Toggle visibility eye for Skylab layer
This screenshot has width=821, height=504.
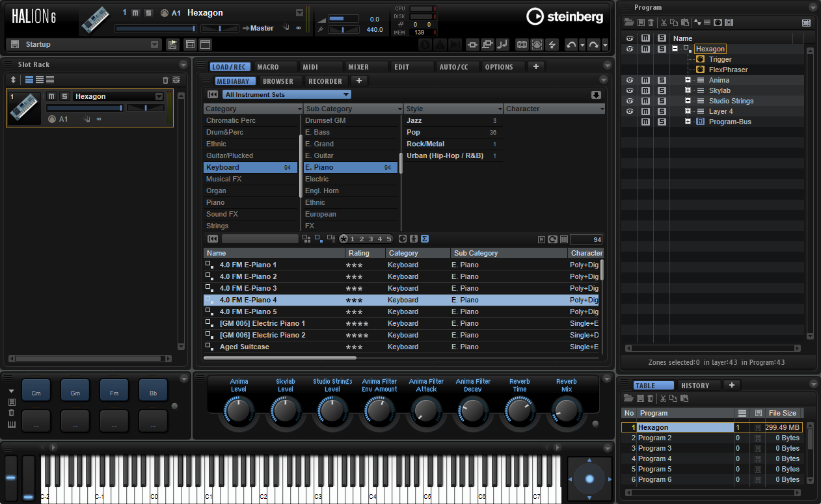coord(629,90)
